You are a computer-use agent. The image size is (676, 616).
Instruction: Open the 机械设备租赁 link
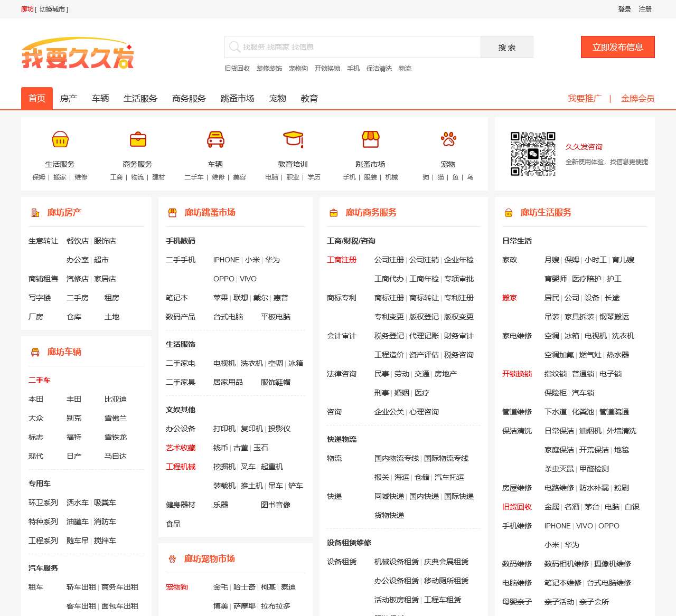click(x=397, y=562)
